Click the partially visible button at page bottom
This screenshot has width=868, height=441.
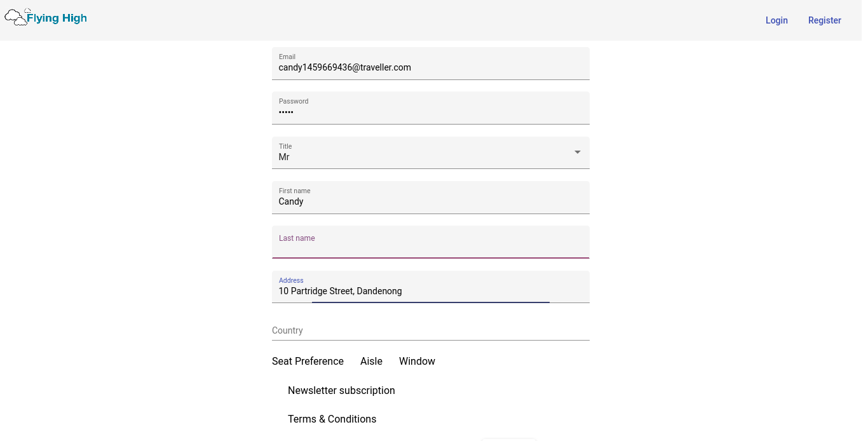(509, 439)
